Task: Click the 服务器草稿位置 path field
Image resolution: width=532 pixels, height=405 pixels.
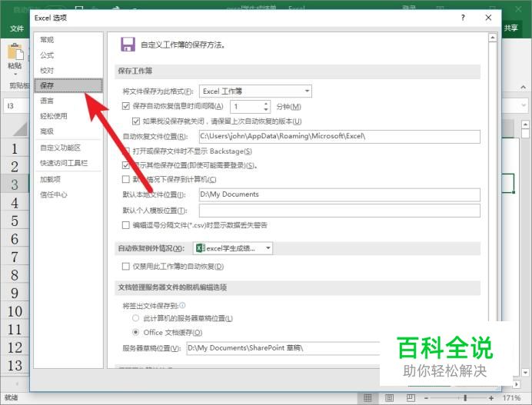Action: point(284,348)
